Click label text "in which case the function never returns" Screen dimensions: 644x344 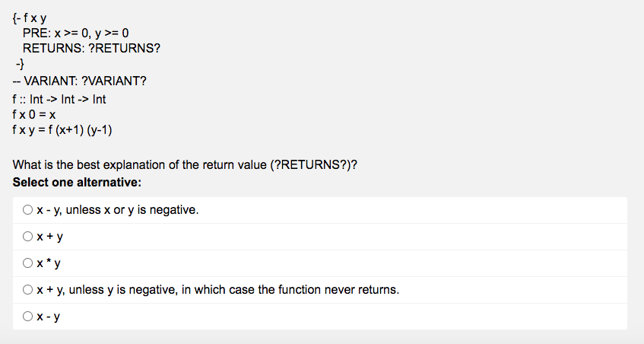pyautogui.click(x=290, y=290)
